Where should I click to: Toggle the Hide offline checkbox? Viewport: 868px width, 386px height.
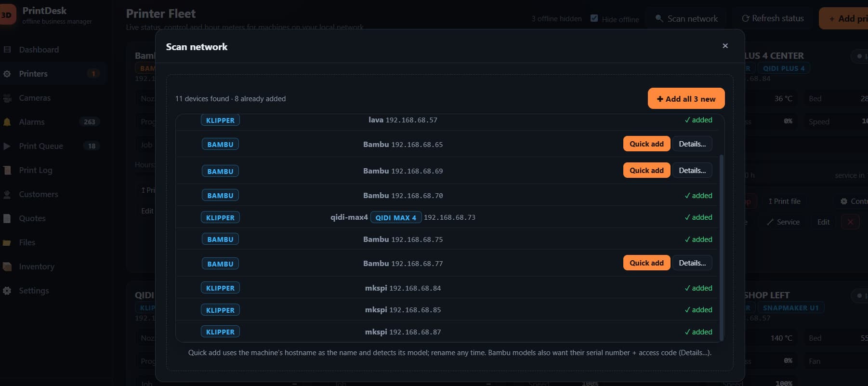[594, 18]
